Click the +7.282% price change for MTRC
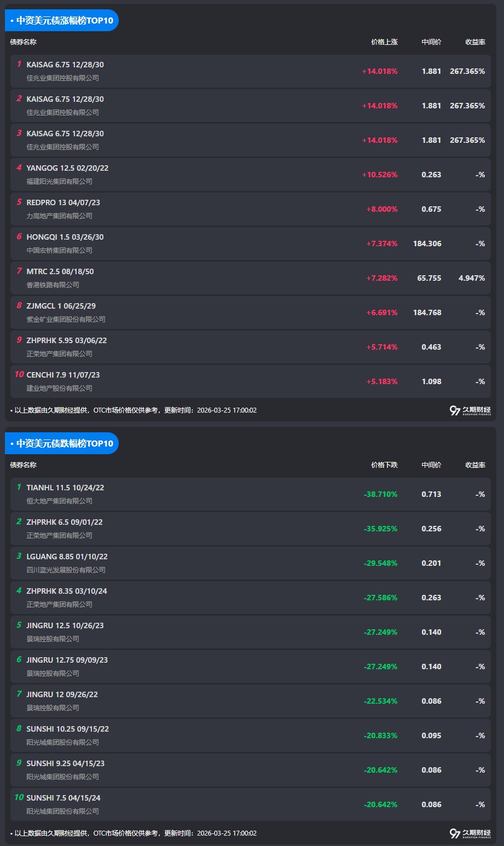The image size is (504, 846). click(x=381, y=279)
